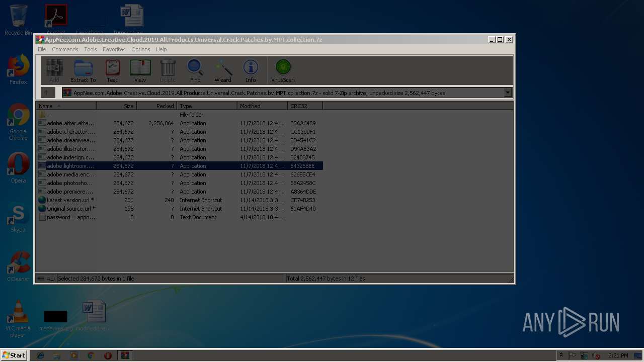Select the adobe.illustrator... file

pos(180,149)
